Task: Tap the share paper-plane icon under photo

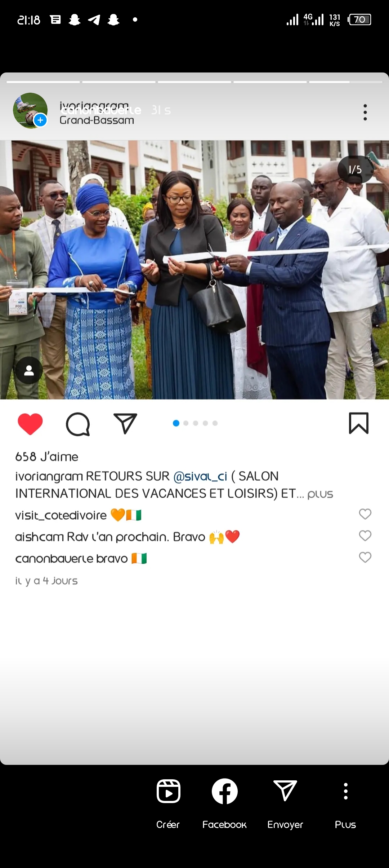Action: [x=125, y=424]
